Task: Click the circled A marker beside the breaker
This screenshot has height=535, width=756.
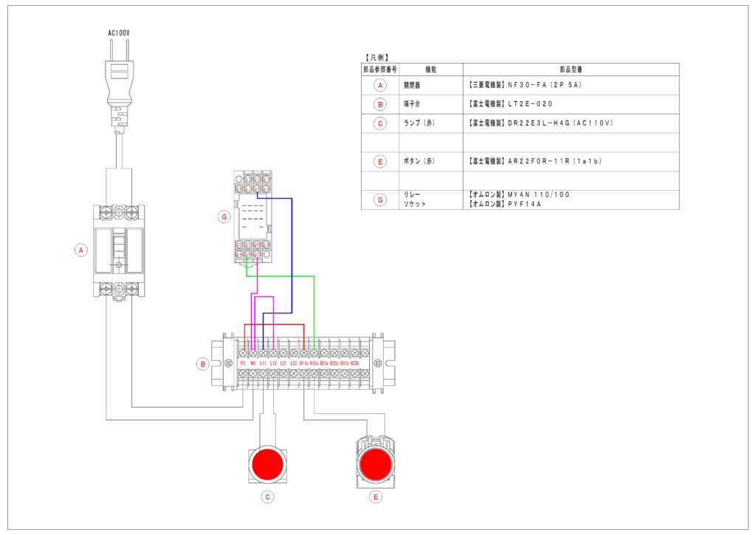Action: (81, 251)
